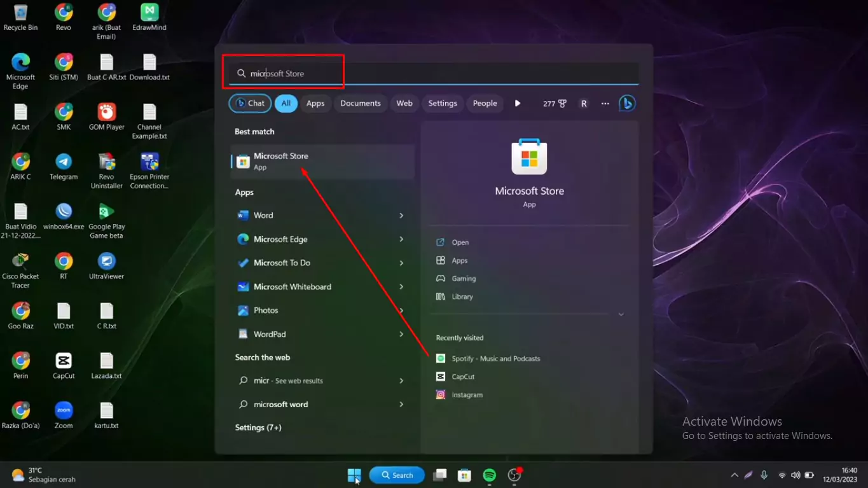Expand Word app result arrow

[x=401, y=216]
